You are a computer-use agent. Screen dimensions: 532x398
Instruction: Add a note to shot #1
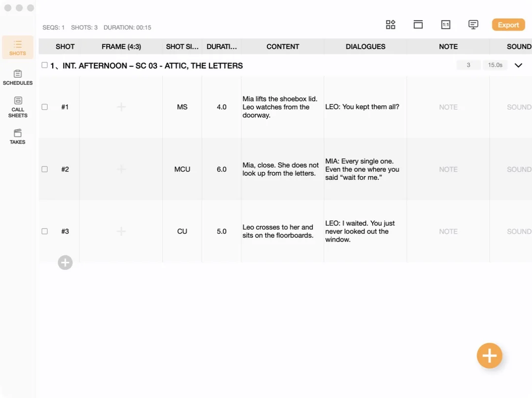448,107
